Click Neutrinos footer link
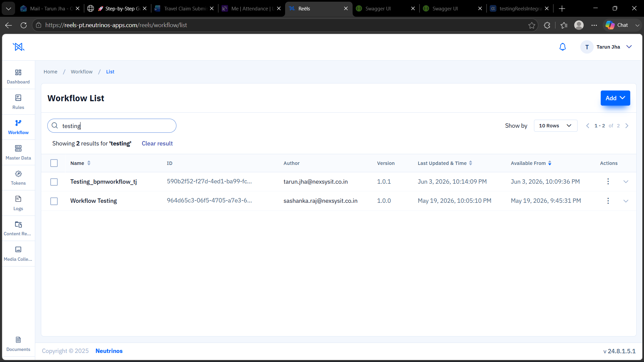Viewport: 644px width, 362px height. (109, 351)
